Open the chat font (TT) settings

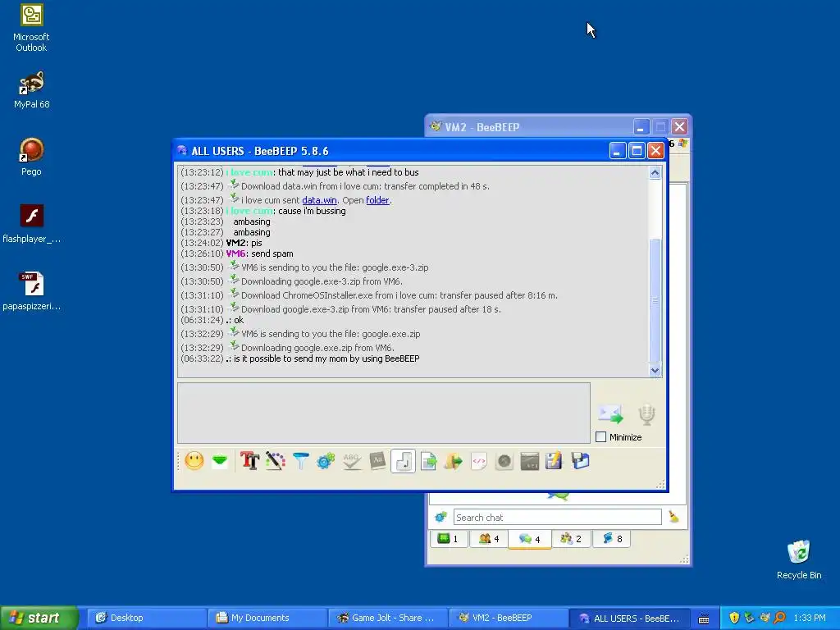tap(249, 461)
